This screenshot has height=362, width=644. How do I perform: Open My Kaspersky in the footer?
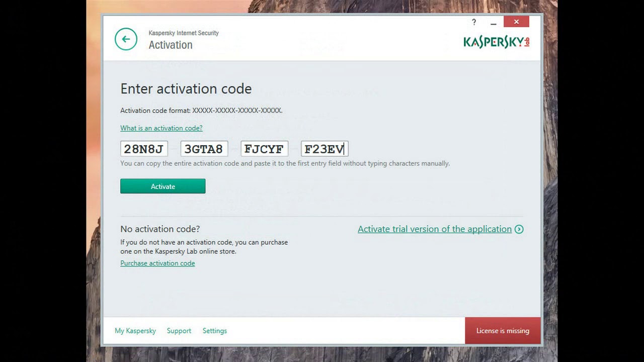[x=135, y=331]
